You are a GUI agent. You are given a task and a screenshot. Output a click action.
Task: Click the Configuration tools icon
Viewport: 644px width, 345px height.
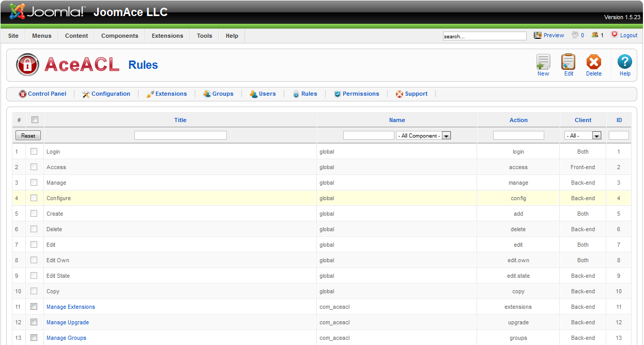86,94
